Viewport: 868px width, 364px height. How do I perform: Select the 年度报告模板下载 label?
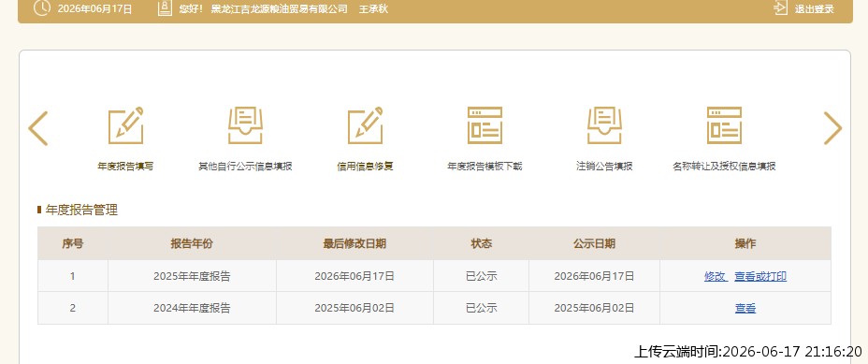(485, 167)
